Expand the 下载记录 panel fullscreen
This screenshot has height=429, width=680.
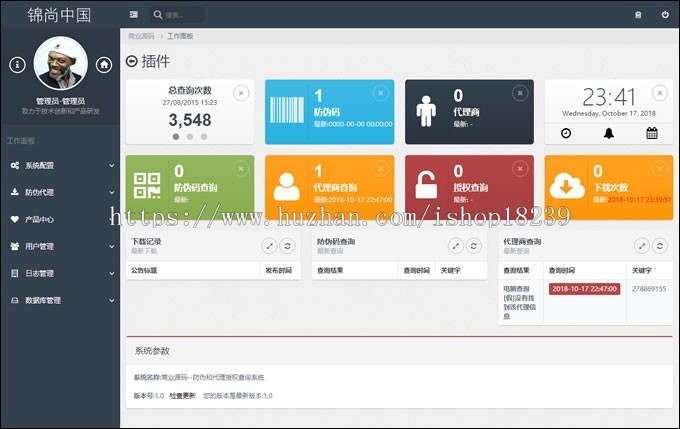pos(269,246)
